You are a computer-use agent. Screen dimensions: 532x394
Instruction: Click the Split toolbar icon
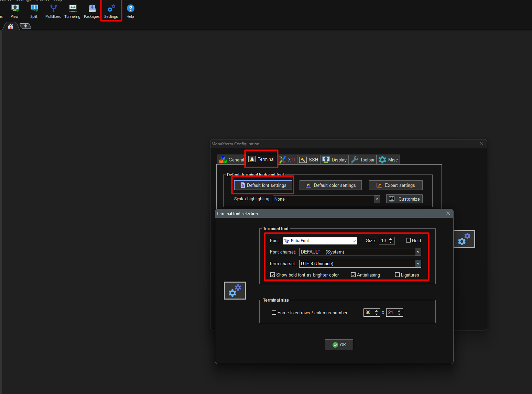pyautogui.click(x=34, y=11)
